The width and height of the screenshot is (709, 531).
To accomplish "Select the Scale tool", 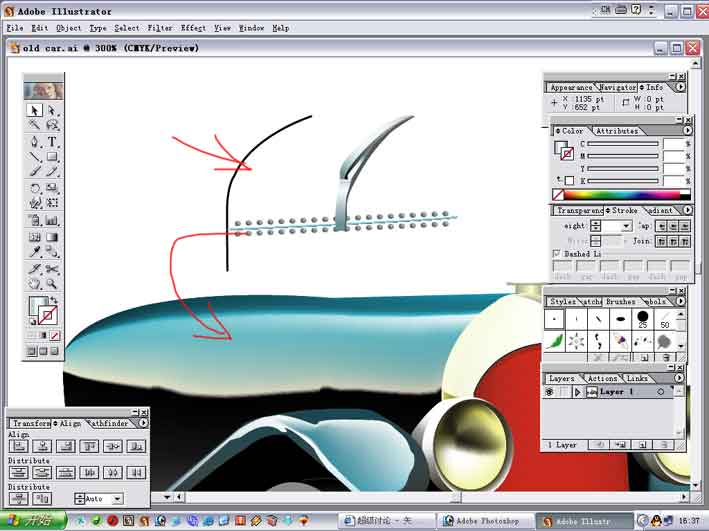I will 52,188.
